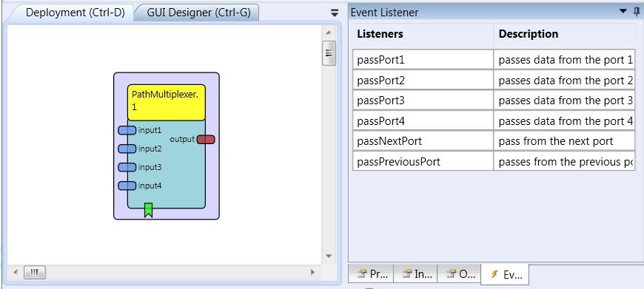644x289 pixels.
Task: Open the In... bottom tab
Action: pos(415,273)
